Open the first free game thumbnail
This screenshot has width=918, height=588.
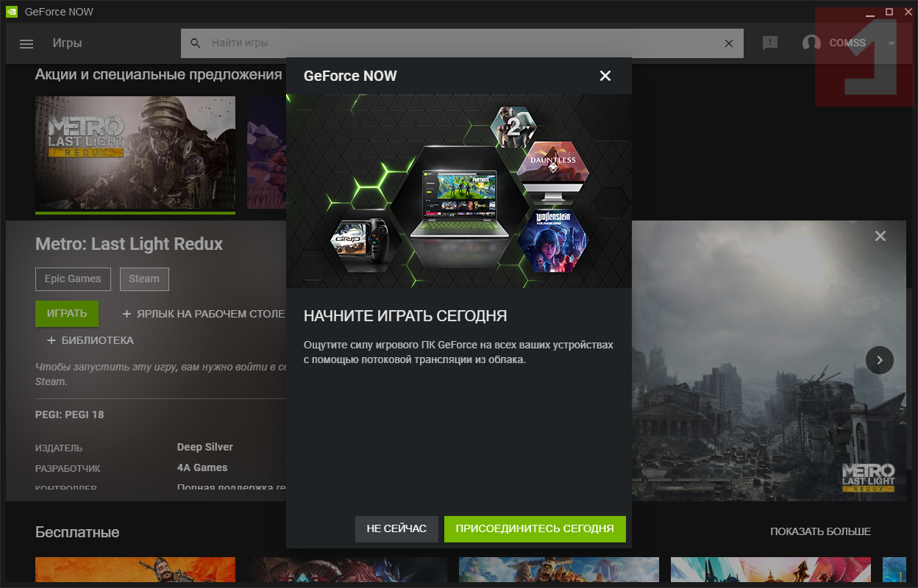[135, 570]
